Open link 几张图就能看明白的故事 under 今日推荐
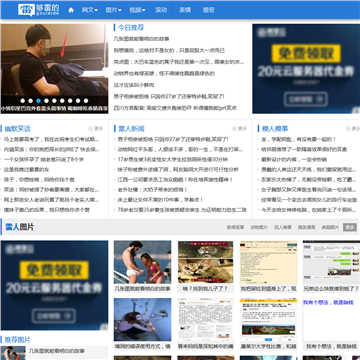The height and width of the screenshot is (360, 360). click(142, 39)
